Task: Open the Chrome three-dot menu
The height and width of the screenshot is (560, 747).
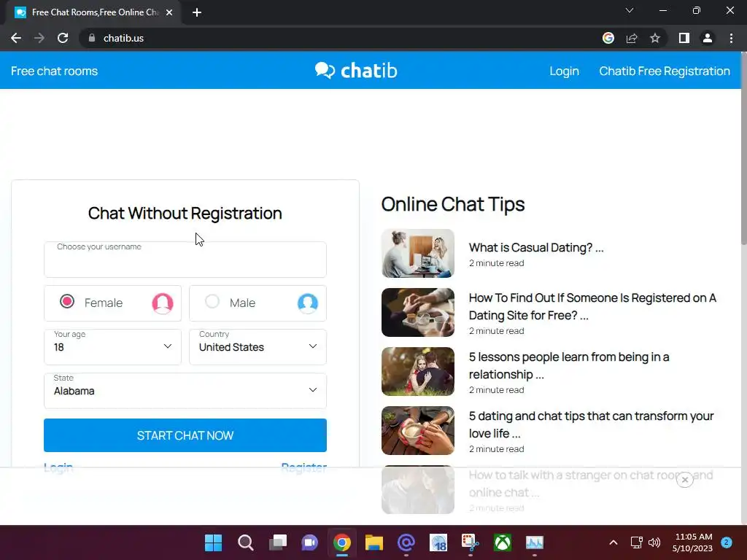Action: click(731, 38)
